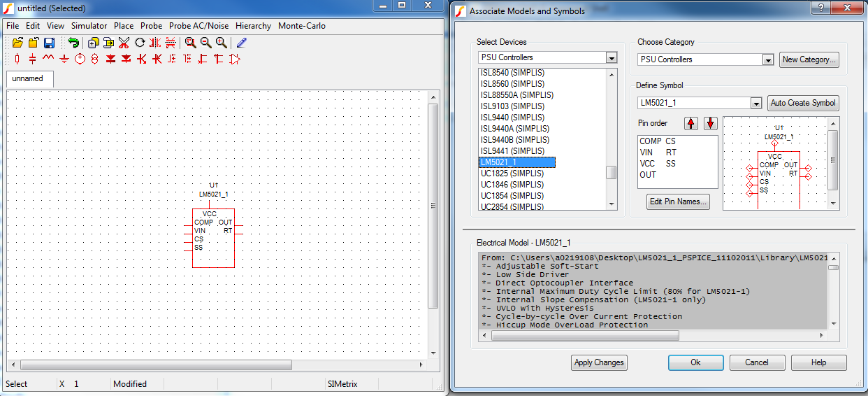Click the Edit Pin Names button
This screenshot has height=396, width=868.
(x=678, y=201)
